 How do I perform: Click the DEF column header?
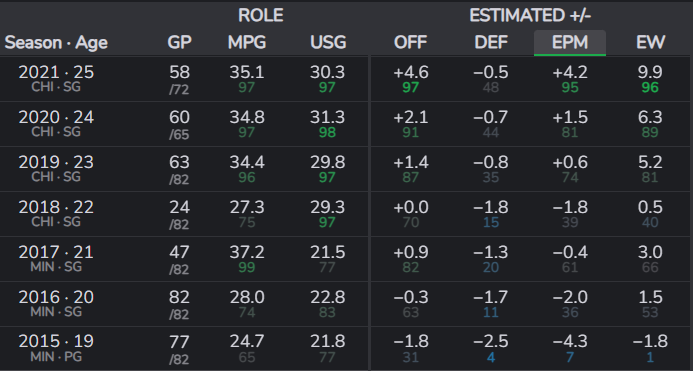coord(491,42)
